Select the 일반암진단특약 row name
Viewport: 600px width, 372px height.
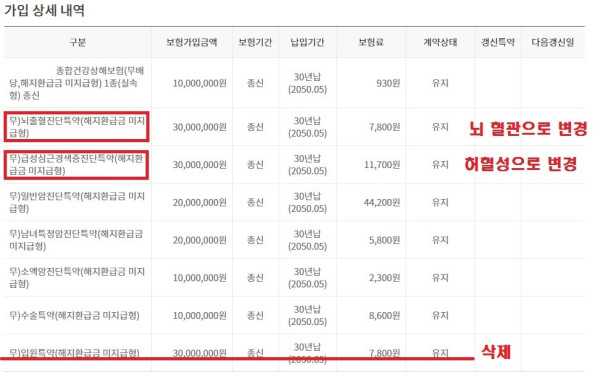(x=77, y=202)
